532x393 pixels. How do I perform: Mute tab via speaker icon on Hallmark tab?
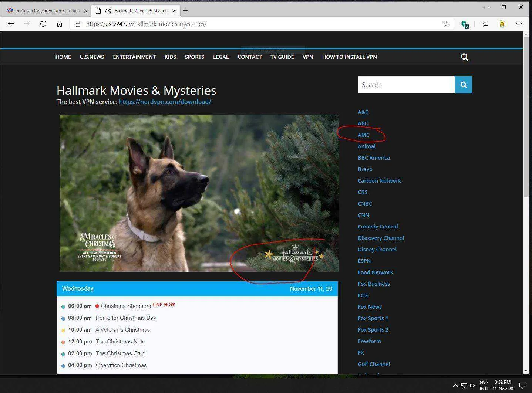(108, 11)
